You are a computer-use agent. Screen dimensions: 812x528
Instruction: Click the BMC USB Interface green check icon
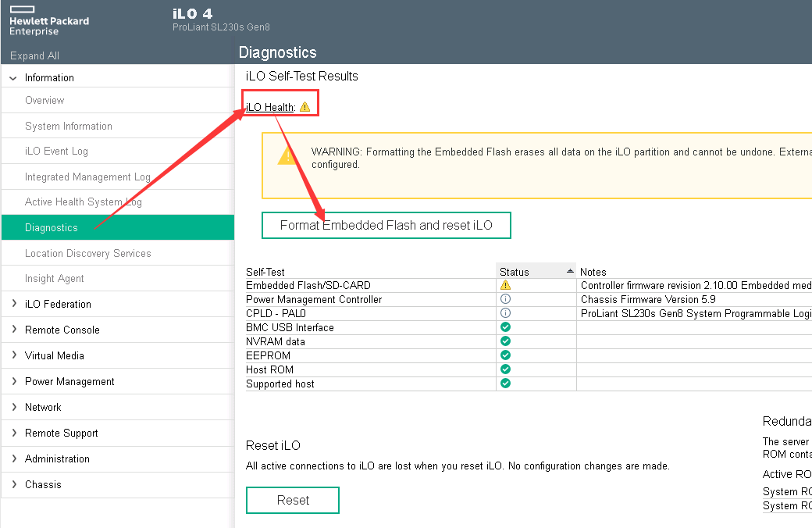(x=505, y=327)
